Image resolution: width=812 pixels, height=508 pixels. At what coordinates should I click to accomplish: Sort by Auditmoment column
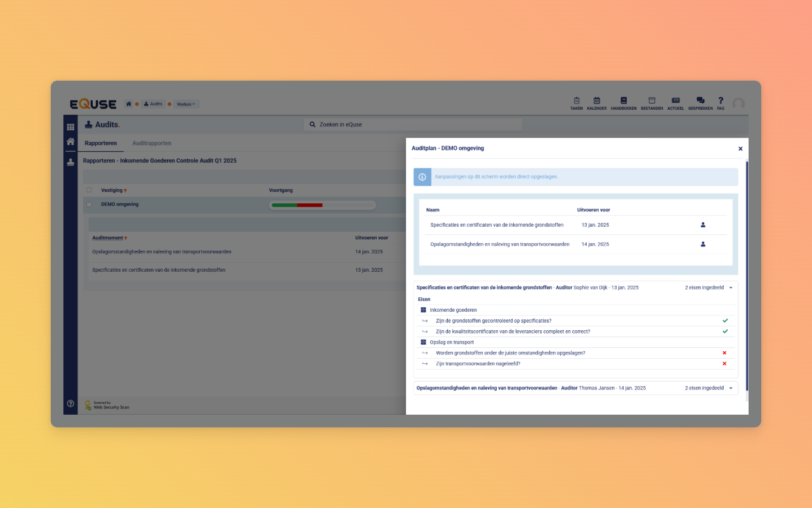click(x=109, y=238)
